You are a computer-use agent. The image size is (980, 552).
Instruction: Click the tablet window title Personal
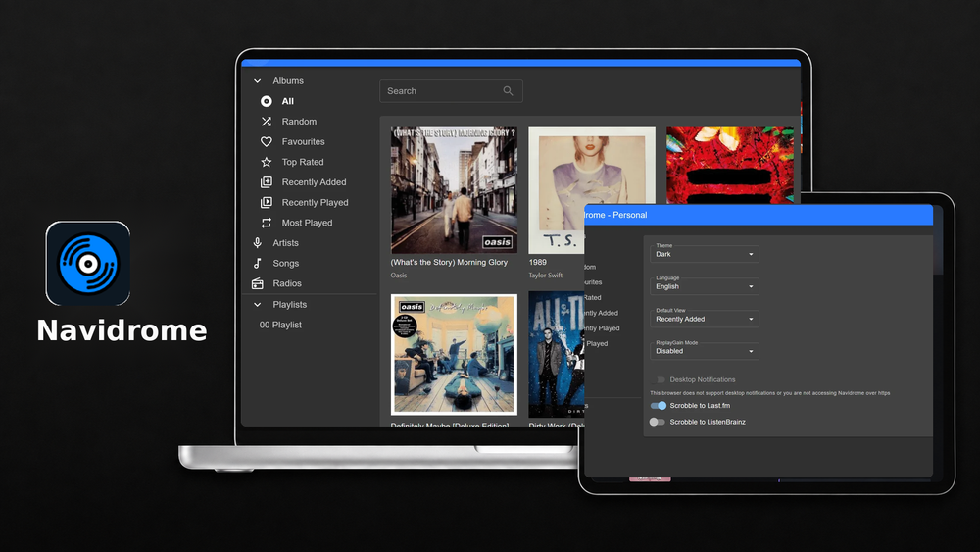pos(629,215)
